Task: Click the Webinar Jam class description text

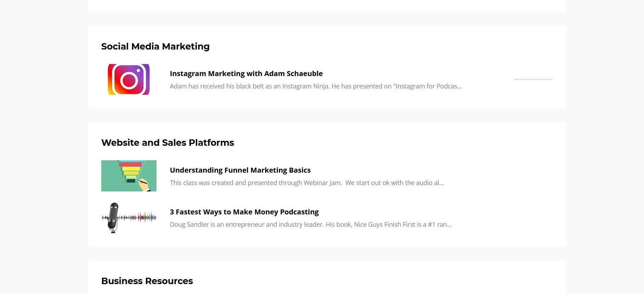Action: 307,183
